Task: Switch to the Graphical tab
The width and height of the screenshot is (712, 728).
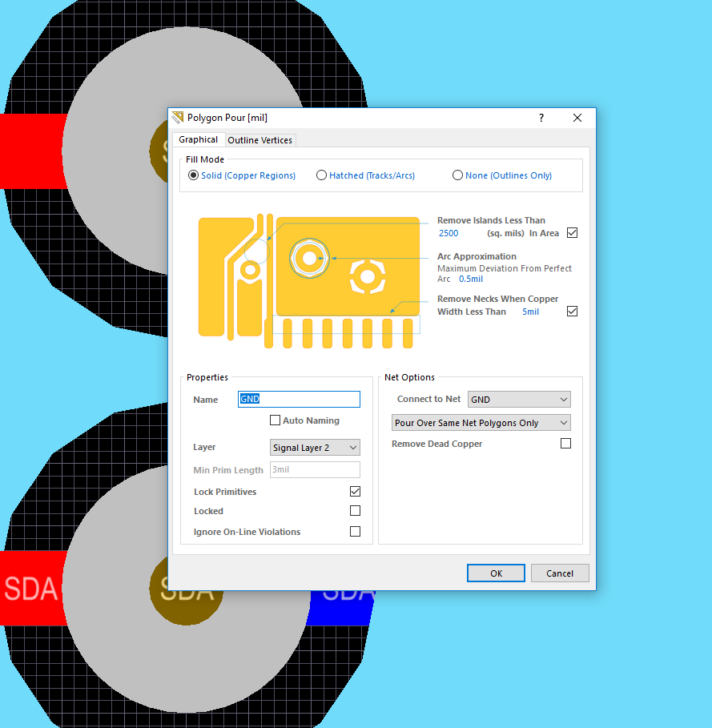Action: [x=198, y=139]
